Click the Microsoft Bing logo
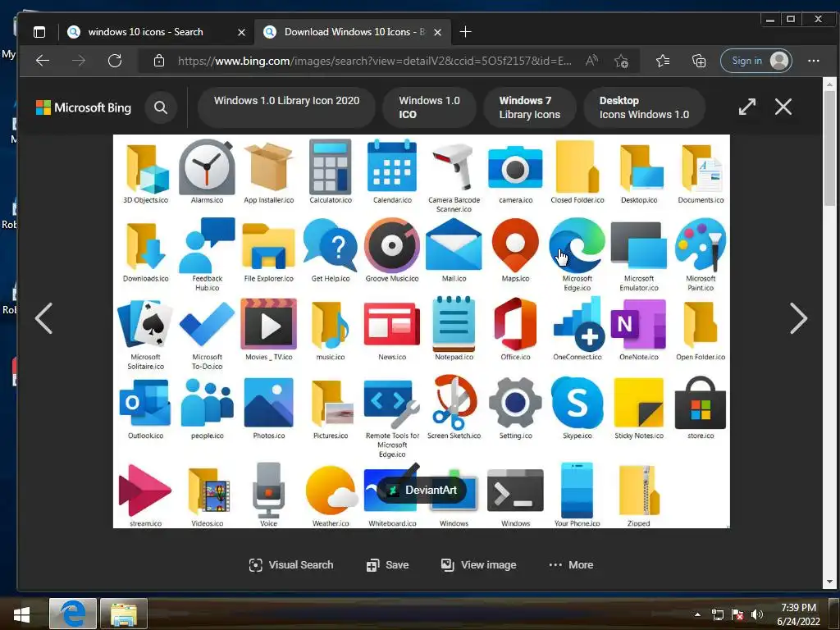This screenshot has height=630, width=840. pyautogui.click(x=84, y=107)
